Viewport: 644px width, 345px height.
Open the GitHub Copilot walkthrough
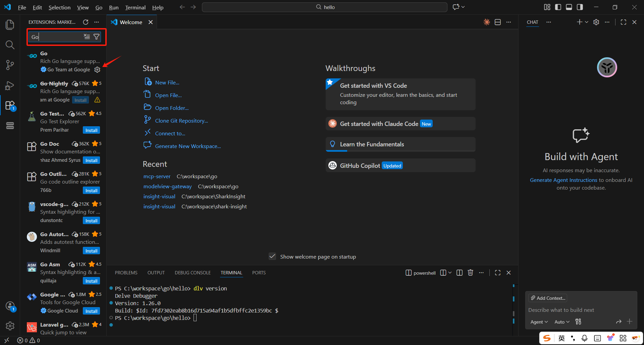coord(400,165)
